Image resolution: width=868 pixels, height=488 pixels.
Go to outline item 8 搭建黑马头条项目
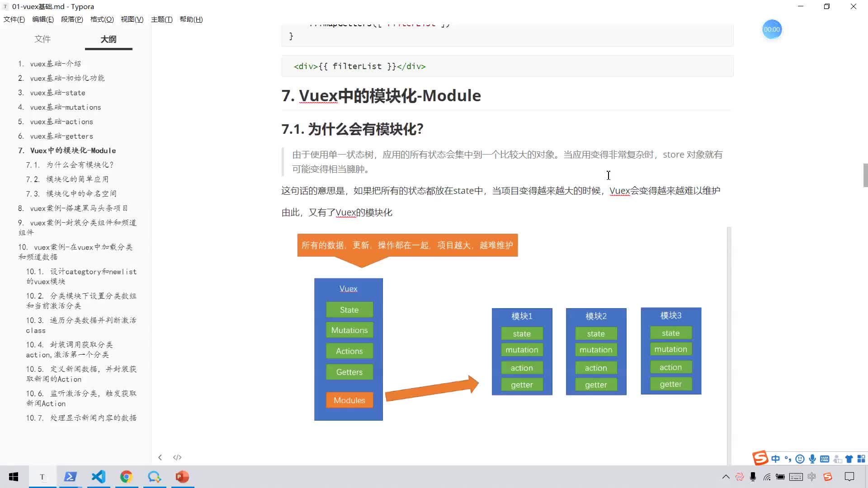(73, 208)
